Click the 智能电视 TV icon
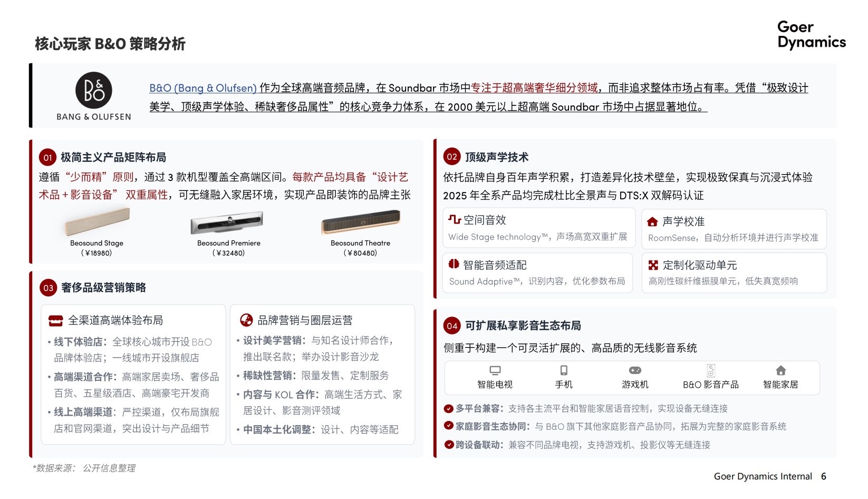Screen dimensions: 868x499 [495, 370]
